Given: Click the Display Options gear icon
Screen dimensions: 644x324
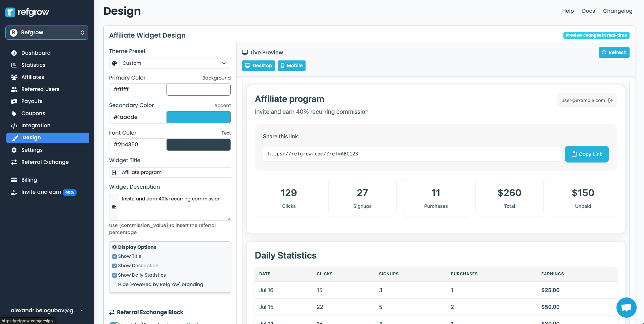Looking at the screenshot, I should pyautogui.click(x=114, y=247).
